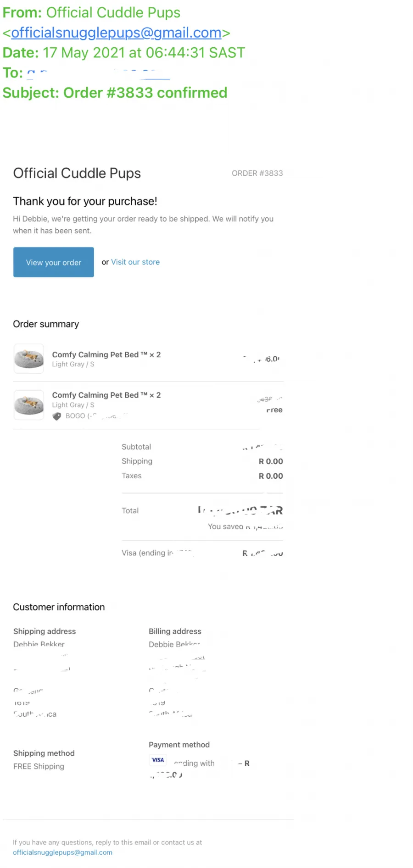Click the Official Cuddle Pups store title

point(77,173)
